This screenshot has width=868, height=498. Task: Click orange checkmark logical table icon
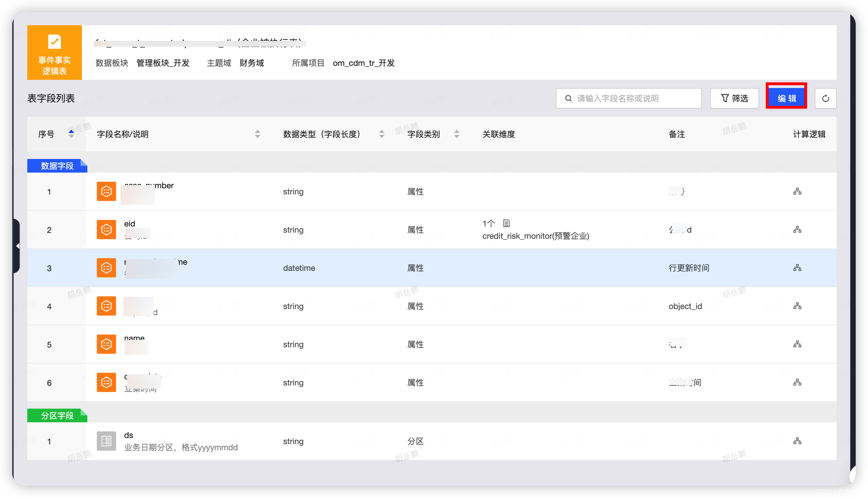coord(54,42)
